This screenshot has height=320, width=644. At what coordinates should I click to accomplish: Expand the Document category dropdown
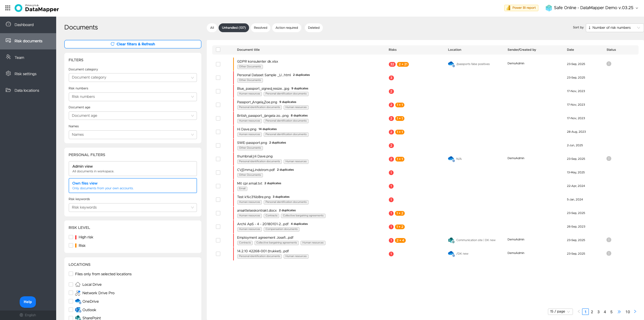click(133, 78)
